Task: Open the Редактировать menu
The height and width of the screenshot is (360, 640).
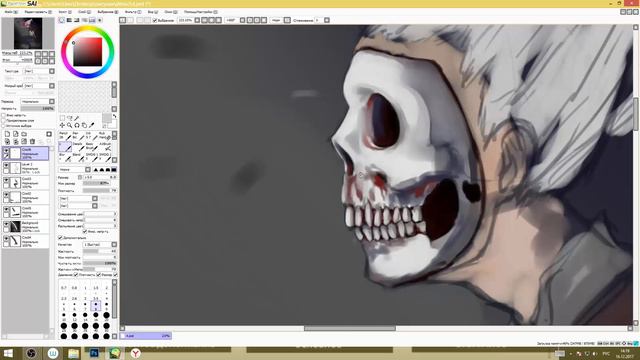Action: click(38, 12)
